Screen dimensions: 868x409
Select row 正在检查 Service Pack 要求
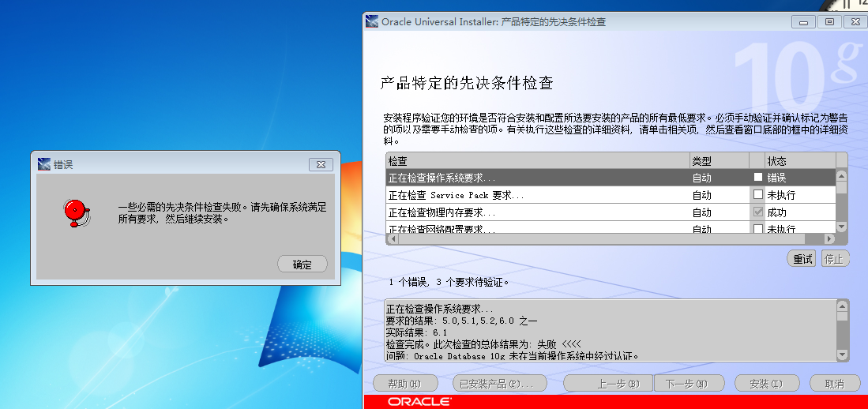[x=610, y=195]
